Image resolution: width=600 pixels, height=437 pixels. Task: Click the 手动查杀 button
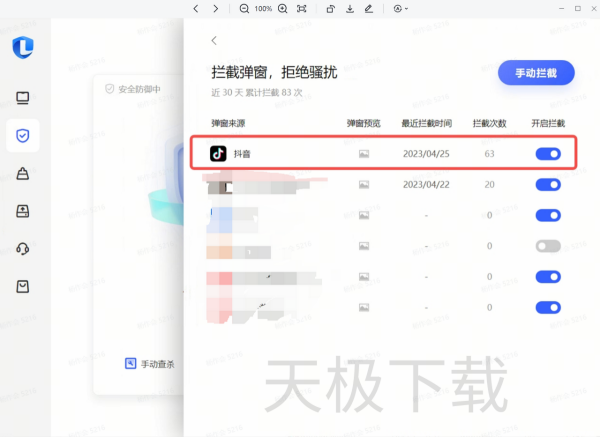pos(150,364)
